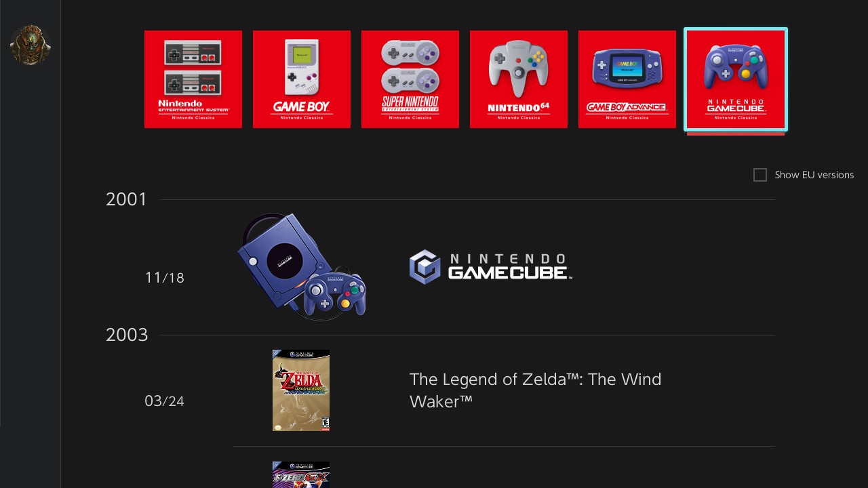Jump to the 2003 timeline year
The width and height of the screenshot is (868, 488).
pyautogui.click(x=127, y=335)
